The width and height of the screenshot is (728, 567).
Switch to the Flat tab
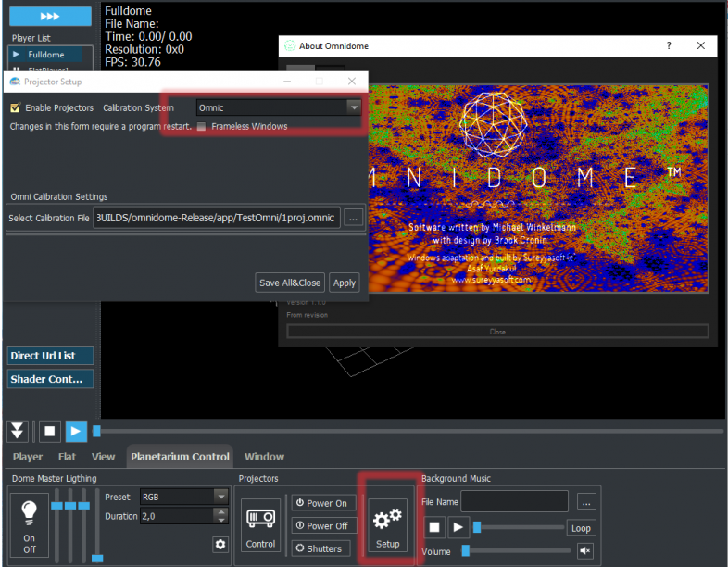[67, 457]
